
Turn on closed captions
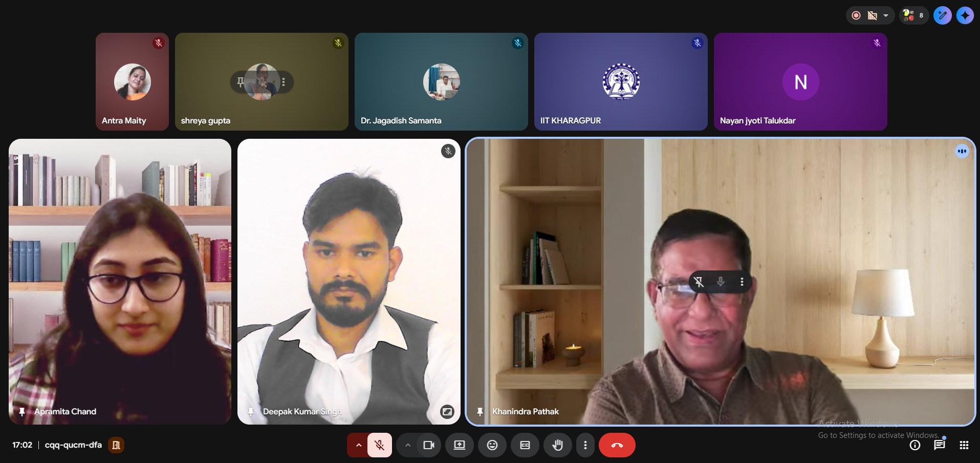tap(525, 445)
